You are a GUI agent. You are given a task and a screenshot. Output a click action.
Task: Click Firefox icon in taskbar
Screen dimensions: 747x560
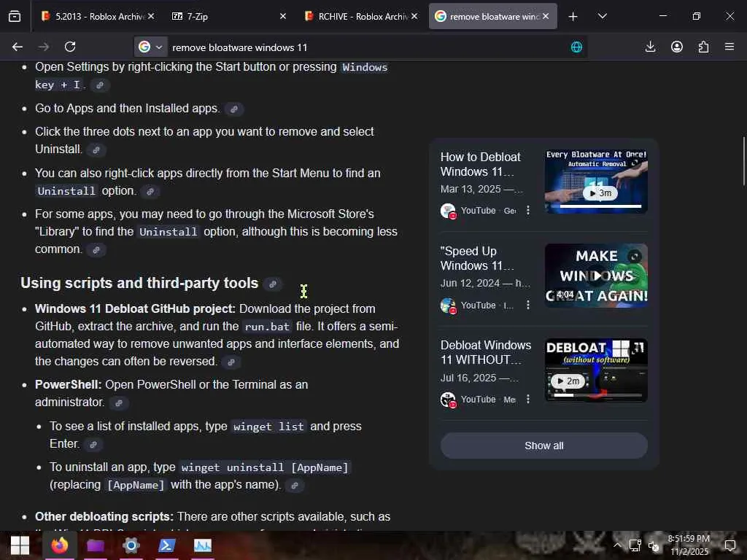click(x=60, y=545)
